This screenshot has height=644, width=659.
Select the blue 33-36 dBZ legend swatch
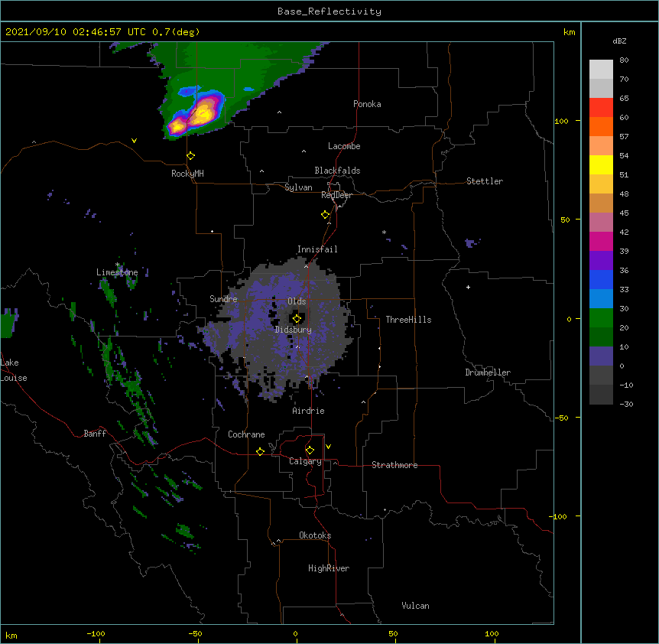(601, 279)
